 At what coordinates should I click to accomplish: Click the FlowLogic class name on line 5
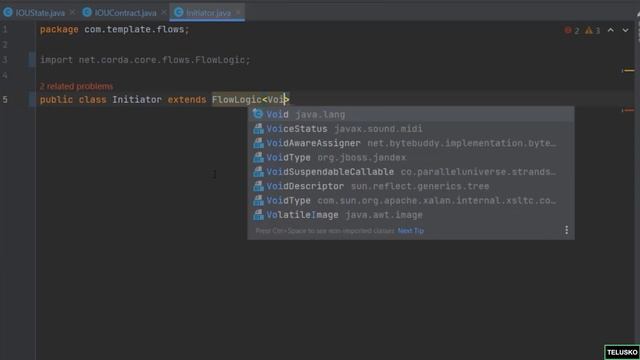236,100
